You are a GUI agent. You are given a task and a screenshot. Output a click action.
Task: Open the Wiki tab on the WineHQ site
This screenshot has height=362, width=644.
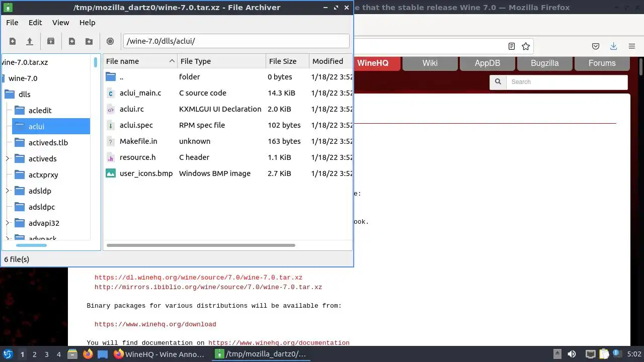coord(430,63)
